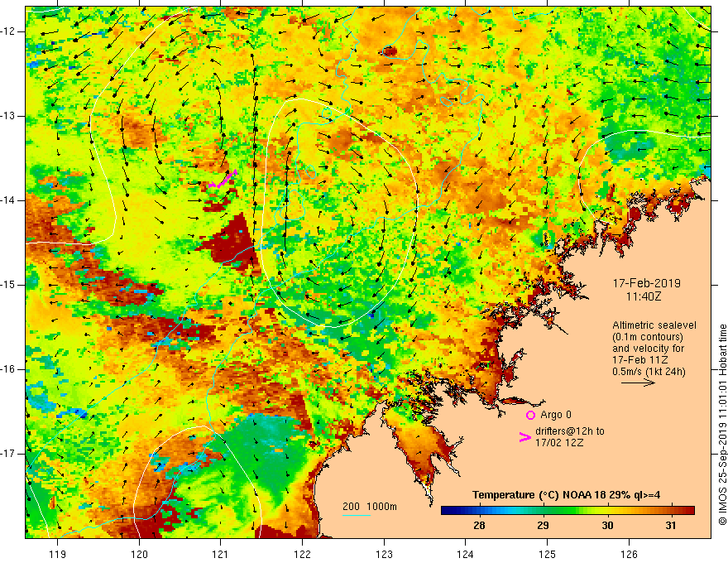Click the color bar tick label 31
Viewport: 728px width, 563px height.
(671, 526)
